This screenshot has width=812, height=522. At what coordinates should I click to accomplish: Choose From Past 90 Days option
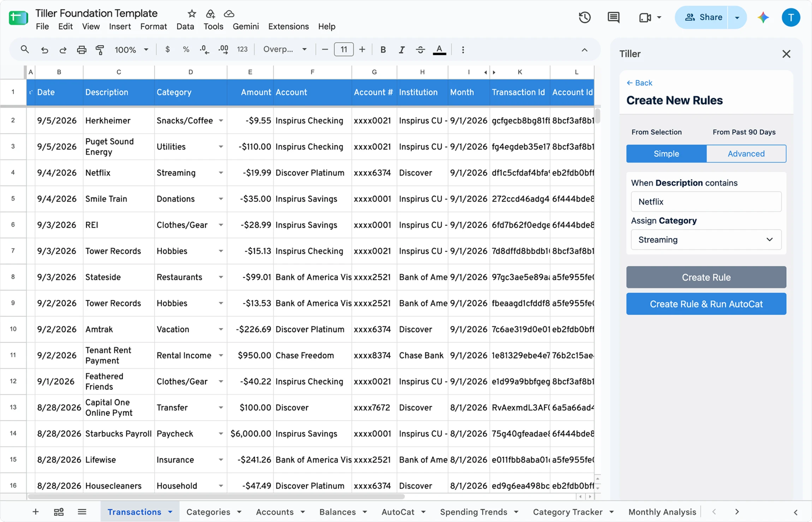click(x=744, y=132)
